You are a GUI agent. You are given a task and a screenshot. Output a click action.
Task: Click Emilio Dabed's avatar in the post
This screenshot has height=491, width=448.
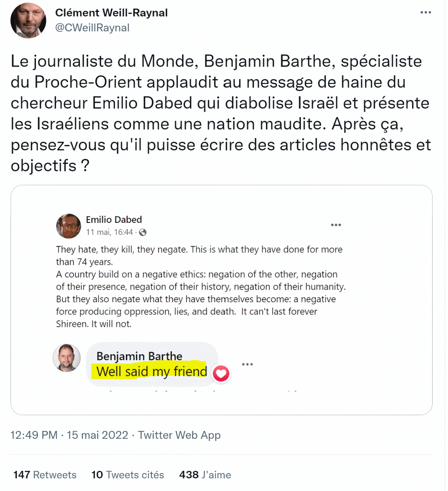coord(69,226)
